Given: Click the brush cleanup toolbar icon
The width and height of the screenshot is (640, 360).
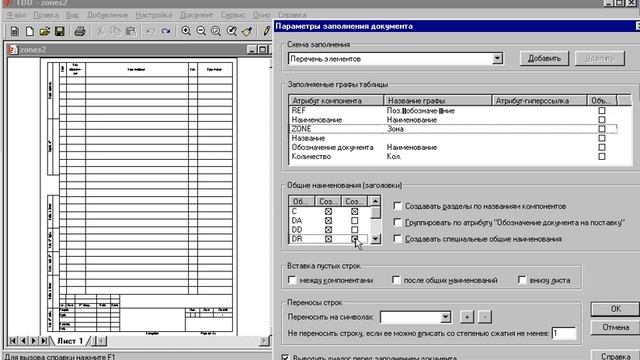Looking at the screenshot, I should 247,31.
